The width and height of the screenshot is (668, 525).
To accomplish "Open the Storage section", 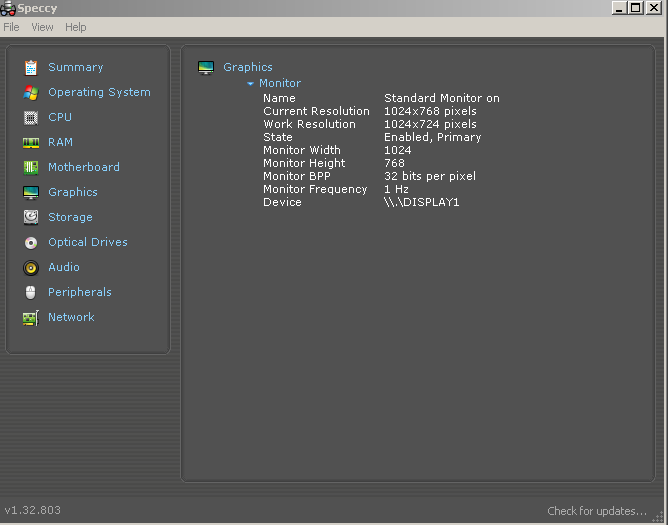I will pyautogui.click(x=70, y=217).
